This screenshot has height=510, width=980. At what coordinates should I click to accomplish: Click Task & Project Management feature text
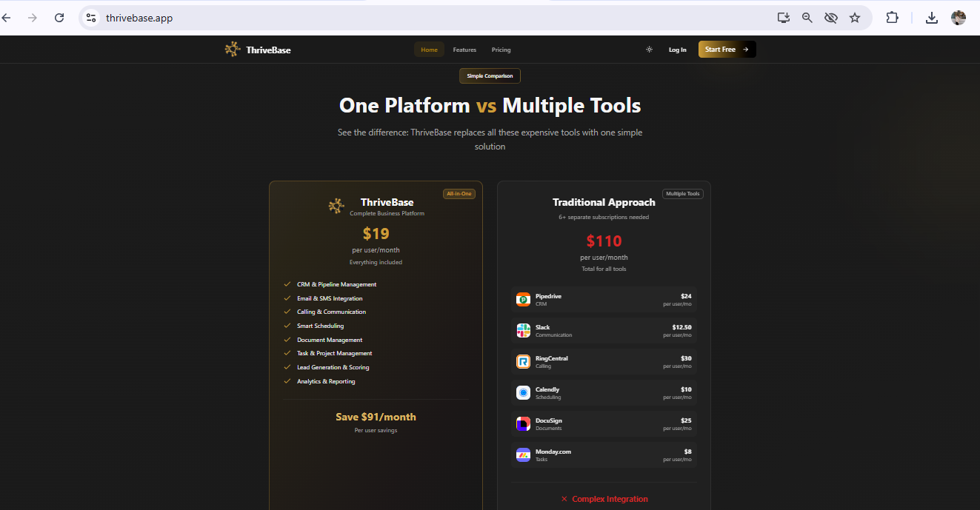tap(335, 353)
